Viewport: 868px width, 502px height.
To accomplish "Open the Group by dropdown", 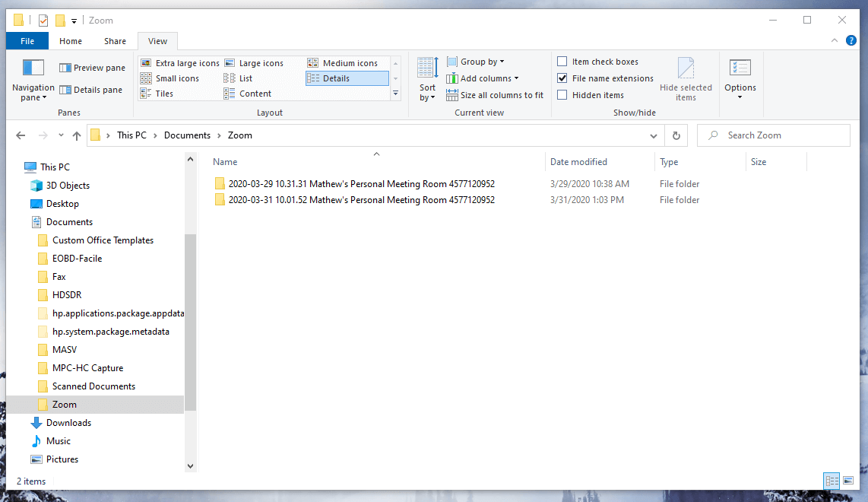I will coord(476,62).
